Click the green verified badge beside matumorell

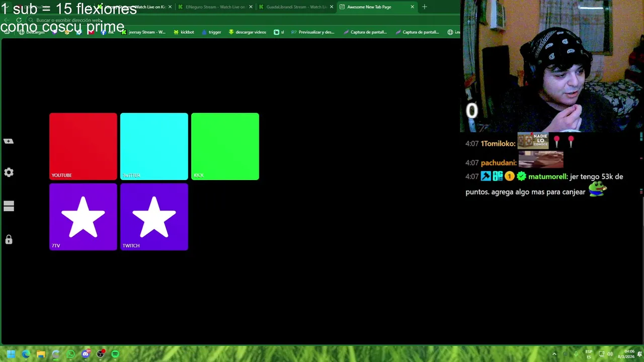click(521, 176)
